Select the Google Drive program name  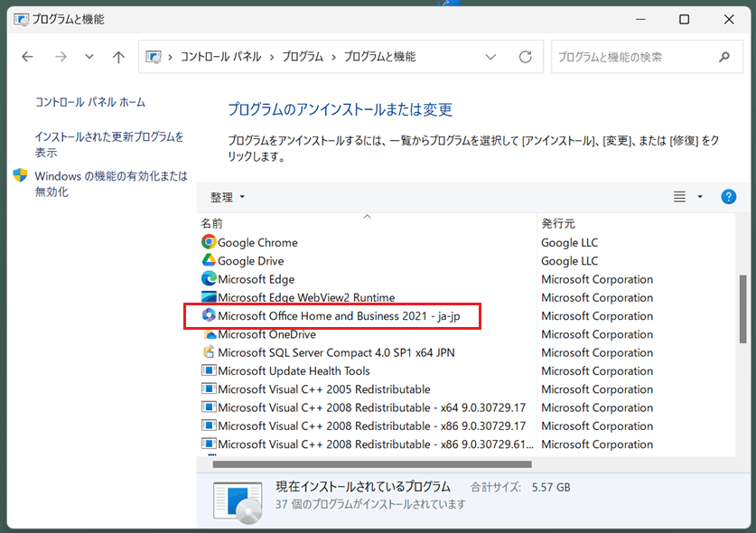(251, 261)
